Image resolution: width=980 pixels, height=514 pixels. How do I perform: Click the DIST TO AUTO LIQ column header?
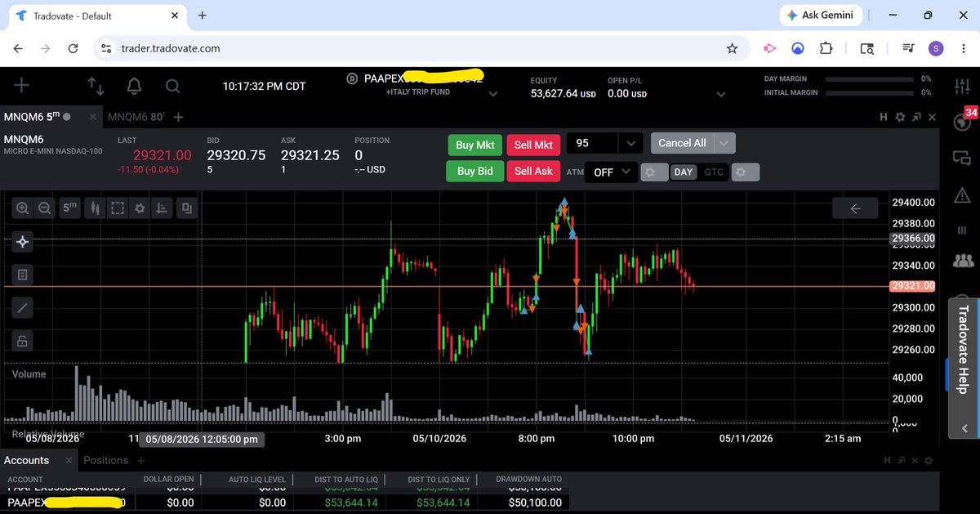[x=346, y=479]
